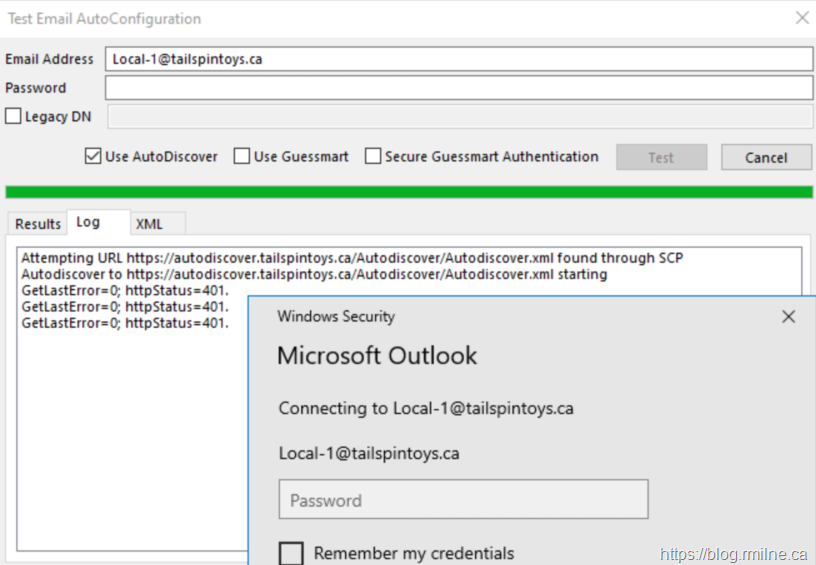Close the Windows Security dialog
Image resolution: width=816 pixels, height=565 pixels.
coord(788,317)
